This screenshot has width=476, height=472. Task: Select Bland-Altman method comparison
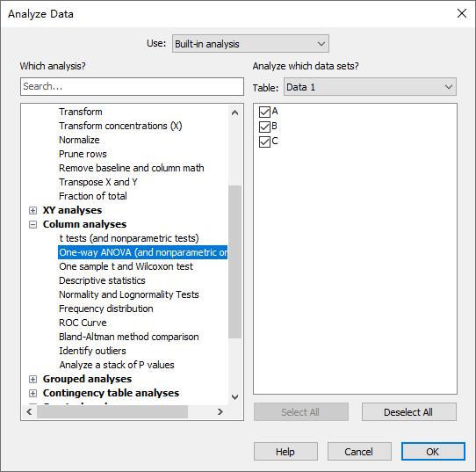pos(129,337)
